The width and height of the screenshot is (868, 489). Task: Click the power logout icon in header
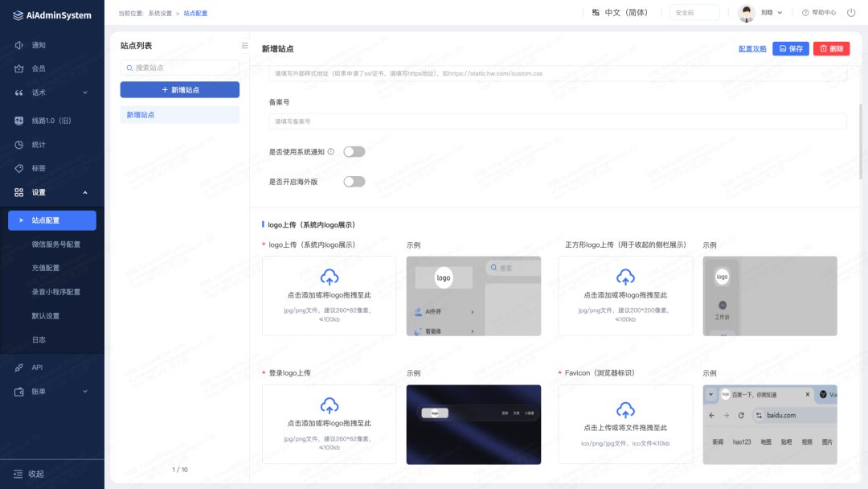[x=851, y=13]
